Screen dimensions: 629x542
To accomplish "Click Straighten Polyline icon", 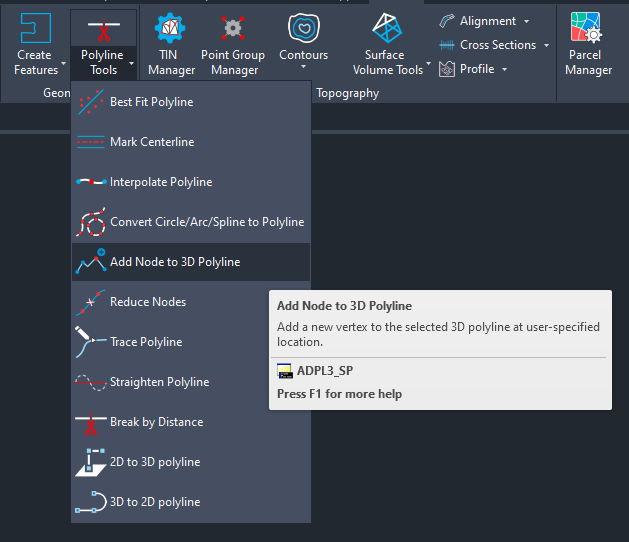I will (x=91, y=382).
